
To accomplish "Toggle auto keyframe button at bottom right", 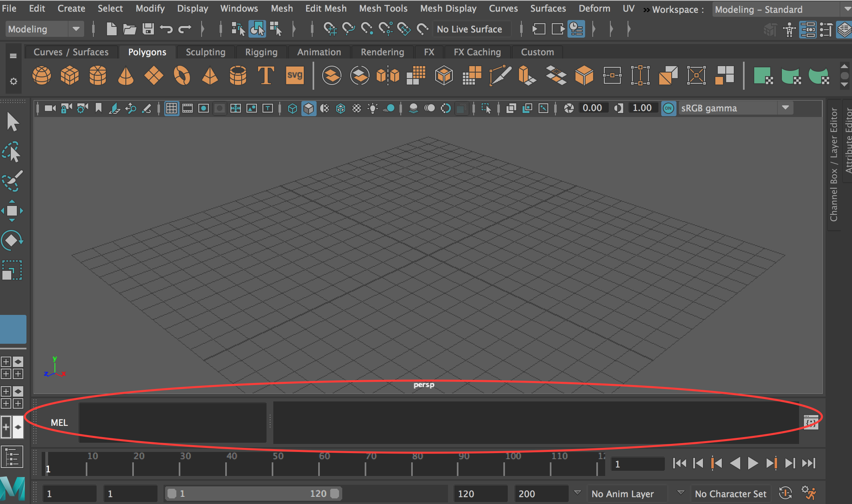I will pyautogui.click(x=785, y=493).
